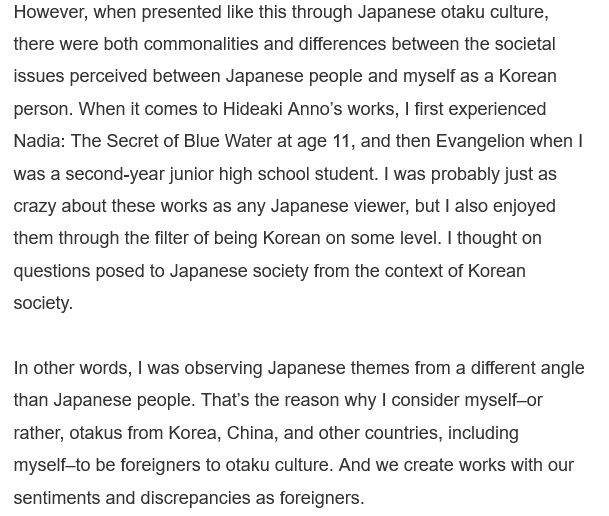Click the phrase "Japanese otaku culture"

[453, 12]
